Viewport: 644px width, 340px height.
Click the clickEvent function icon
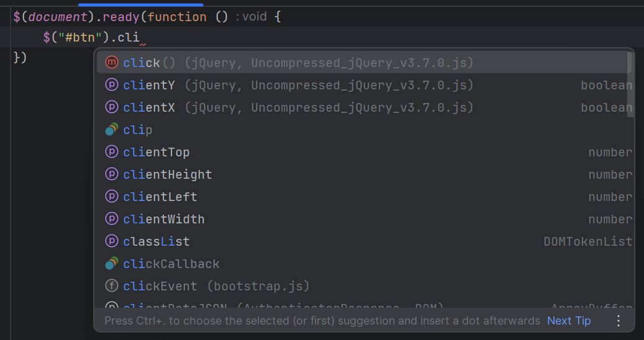[x=111, y=286]
